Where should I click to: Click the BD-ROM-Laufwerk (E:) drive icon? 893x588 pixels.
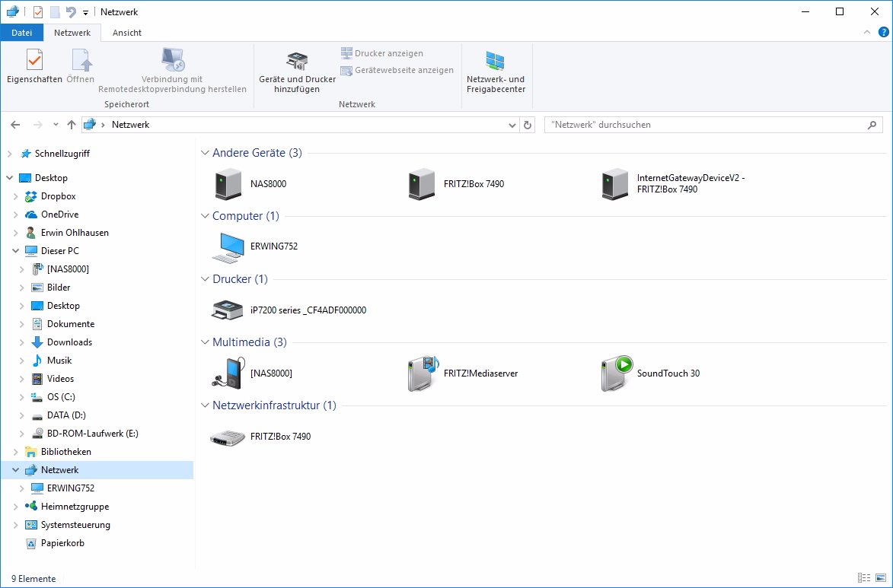click(x=37, y=433)
